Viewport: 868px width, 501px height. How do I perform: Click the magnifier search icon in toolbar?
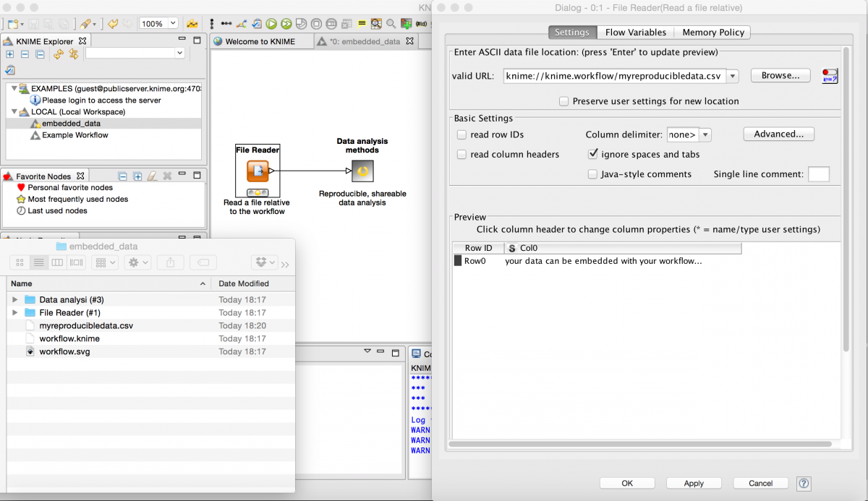click(x=391, y=23)
